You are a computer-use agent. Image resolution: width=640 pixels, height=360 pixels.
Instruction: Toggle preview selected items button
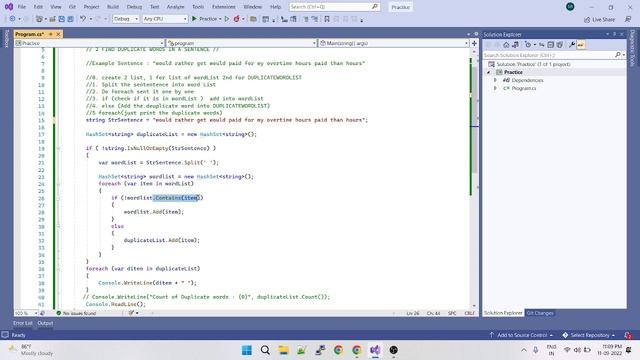[x=581, y=45]
